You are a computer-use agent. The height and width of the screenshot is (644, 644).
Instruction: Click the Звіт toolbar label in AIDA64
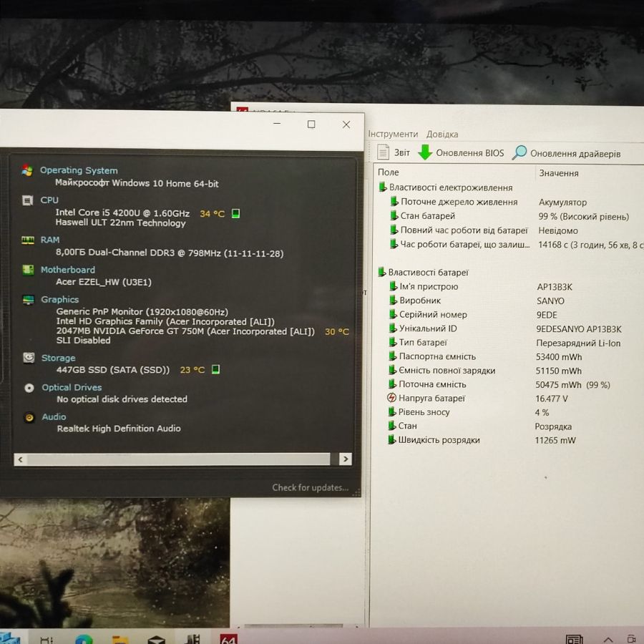click(402, 153)
